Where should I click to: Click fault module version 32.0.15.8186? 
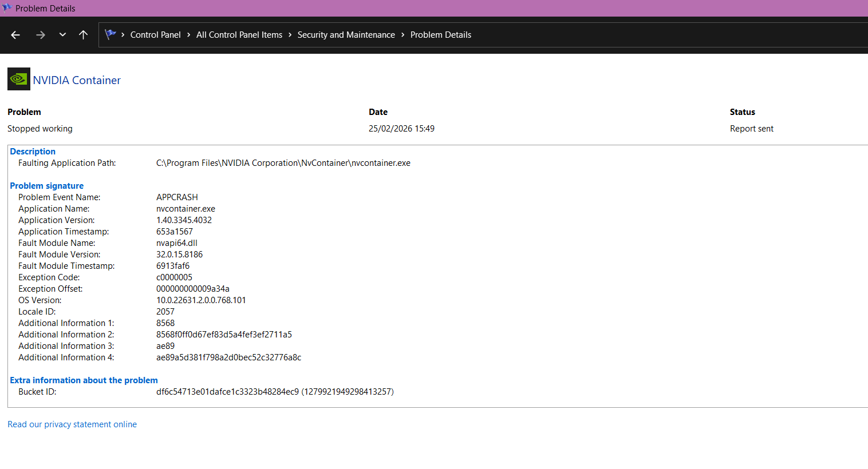179,255
